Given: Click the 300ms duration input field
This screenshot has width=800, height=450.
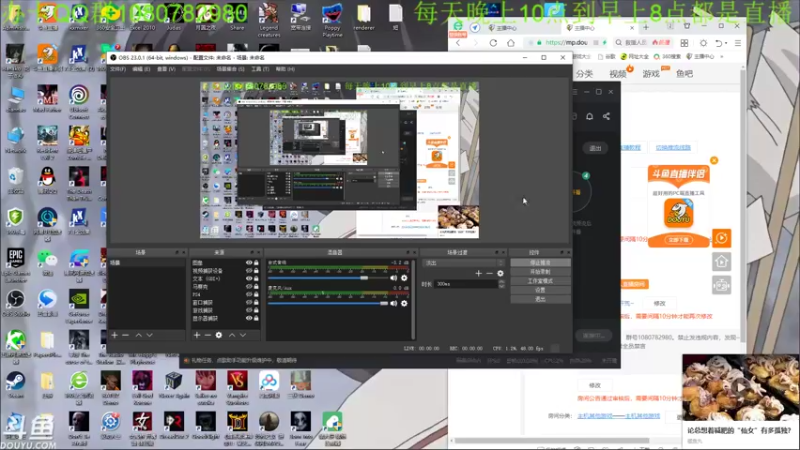Looking at the screenshot, I should [466, 284].
